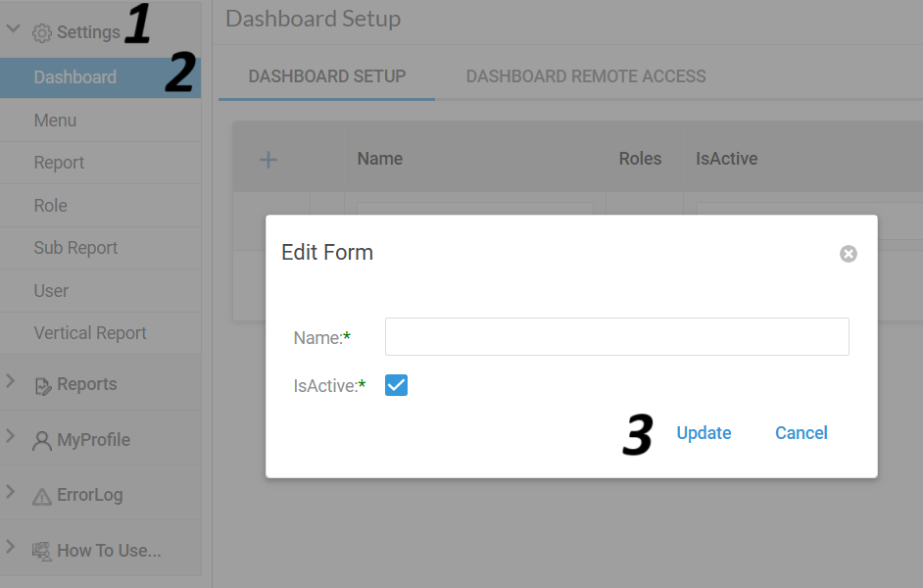923x588 pixels.
Task: Expand the MyProfile section arrow
Action: [10, 436]
